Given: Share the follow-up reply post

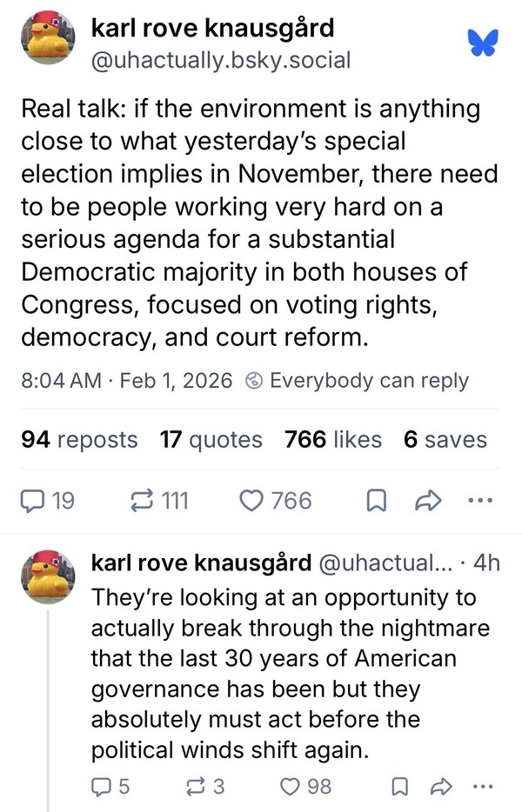Looking at the screenshot, I should point(440,786).
